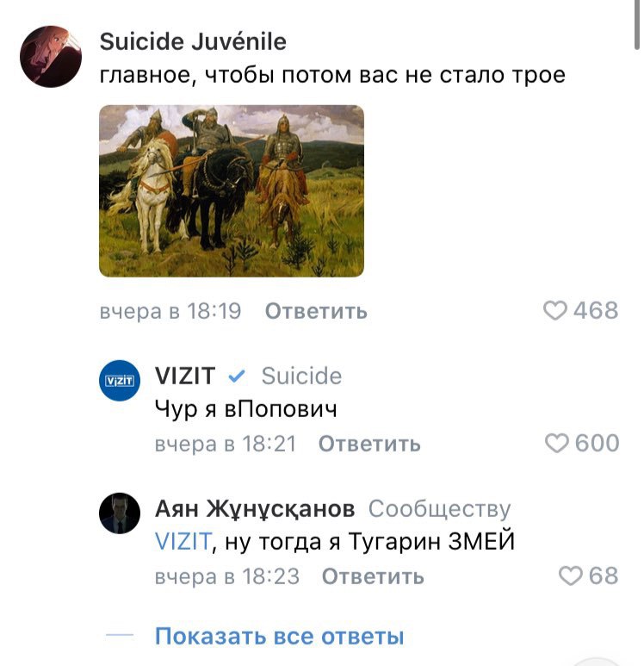
Task: Open Suicide Juvénile's profile name link
Action: (193, 41)
